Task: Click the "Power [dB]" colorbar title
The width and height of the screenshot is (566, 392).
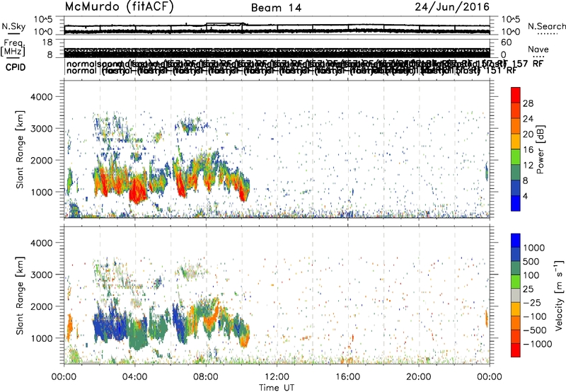Action: point(540,149)
